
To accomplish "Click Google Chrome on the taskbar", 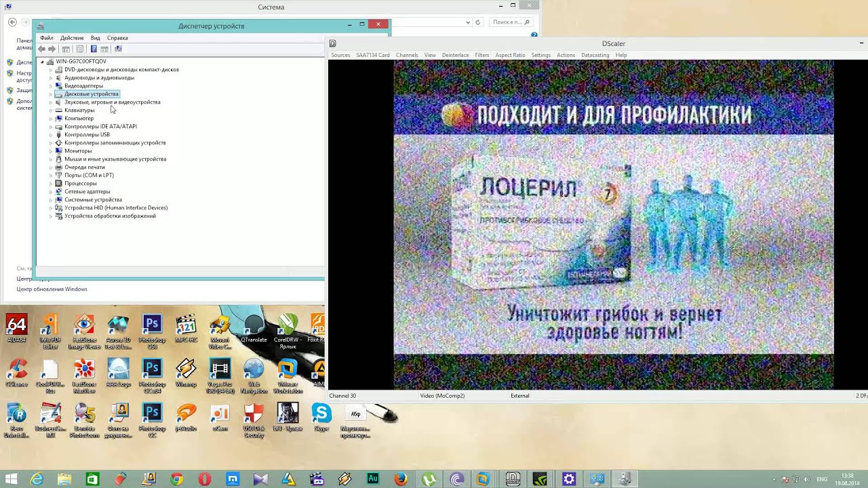I will (x=177, y=479).
